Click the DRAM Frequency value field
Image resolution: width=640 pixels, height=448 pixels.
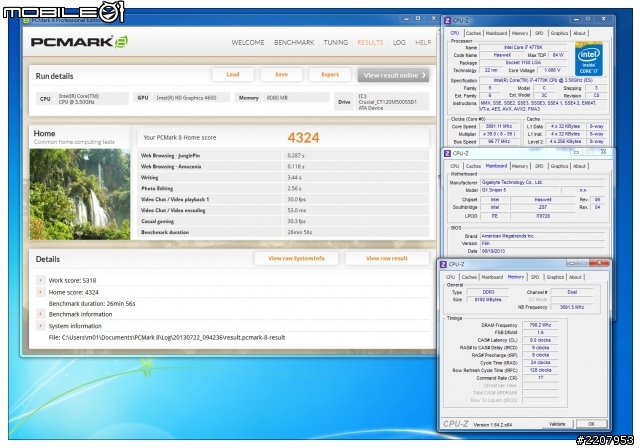(x=540, y=325)
